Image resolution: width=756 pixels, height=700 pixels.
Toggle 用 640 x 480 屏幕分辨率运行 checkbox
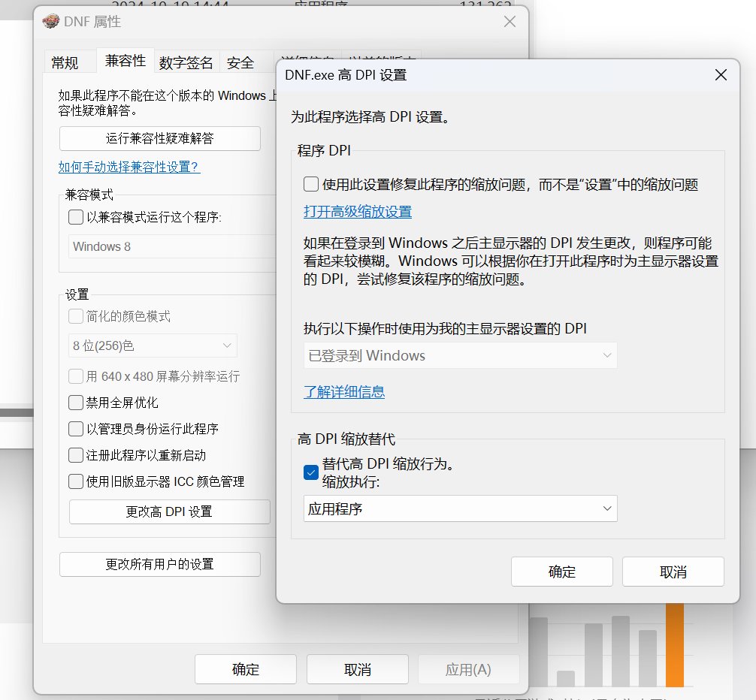[x=76, y=376]
